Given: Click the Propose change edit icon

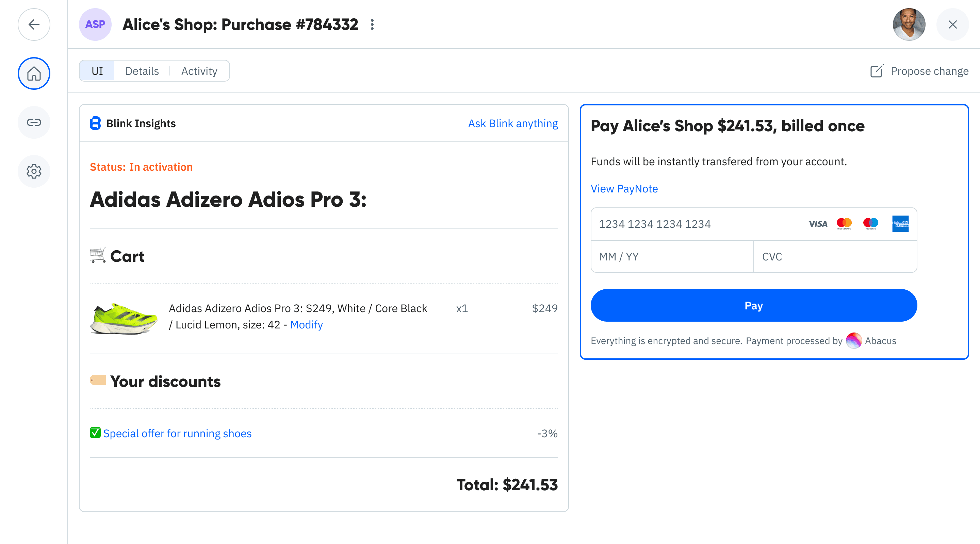Looking at the screenshot, I should [877, 71].
